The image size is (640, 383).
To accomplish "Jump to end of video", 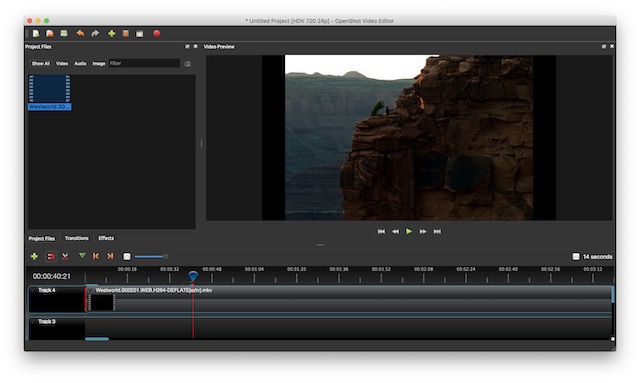I will click(x=437, y=232).
